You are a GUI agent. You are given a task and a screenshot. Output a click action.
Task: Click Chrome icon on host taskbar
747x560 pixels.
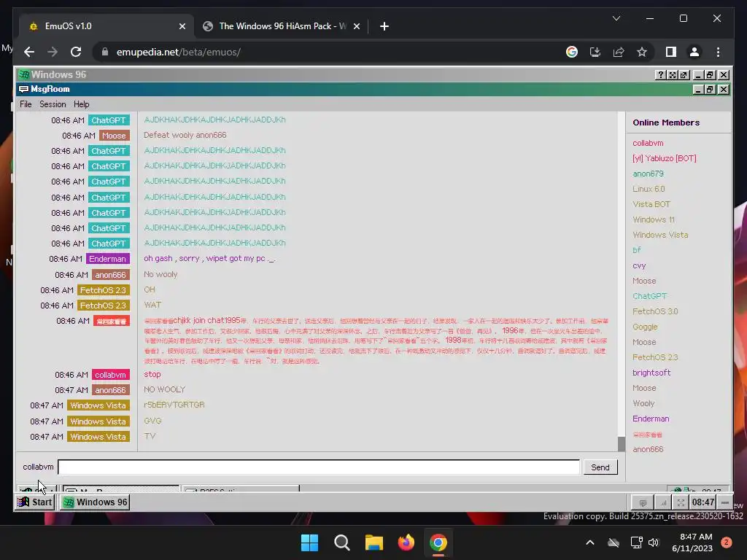coord(438,542)
